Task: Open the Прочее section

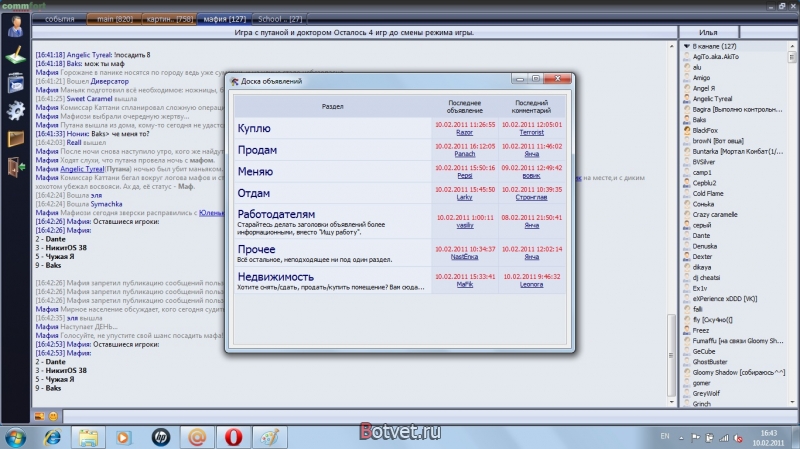Action: (256, 249)
